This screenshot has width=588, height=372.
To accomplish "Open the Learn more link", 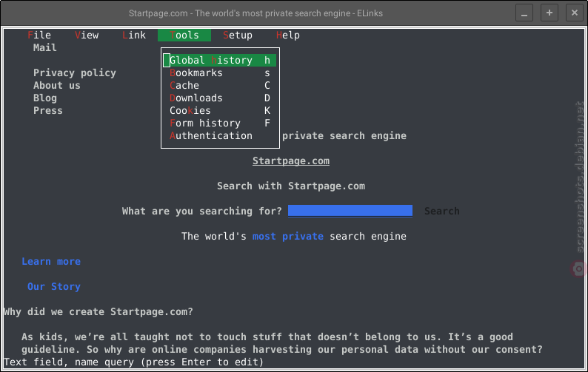I will [51, 262].
